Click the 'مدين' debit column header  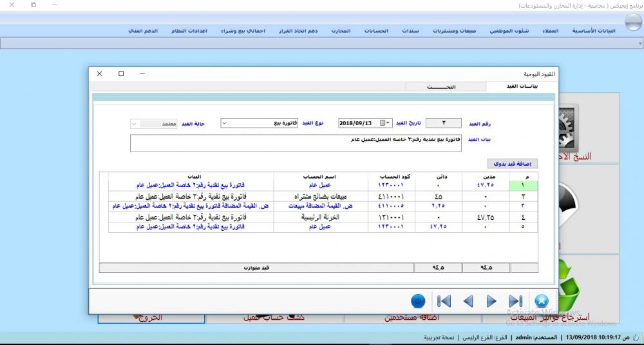coord(486,177)
